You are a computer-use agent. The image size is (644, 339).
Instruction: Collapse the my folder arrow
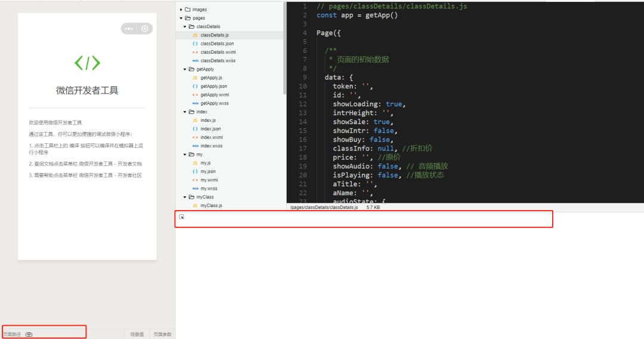pos(185,155)
